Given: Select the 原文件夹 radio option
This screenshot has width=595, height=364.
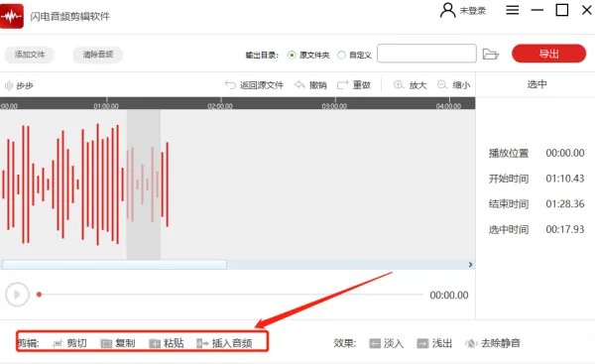Looking at the screenshot, I should 292,55.
